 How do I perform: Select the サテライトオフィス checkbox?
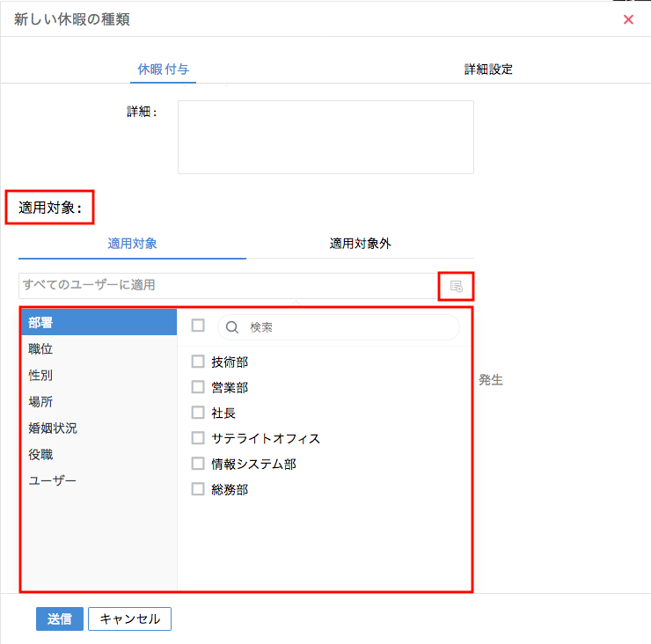tap(198, 438)
